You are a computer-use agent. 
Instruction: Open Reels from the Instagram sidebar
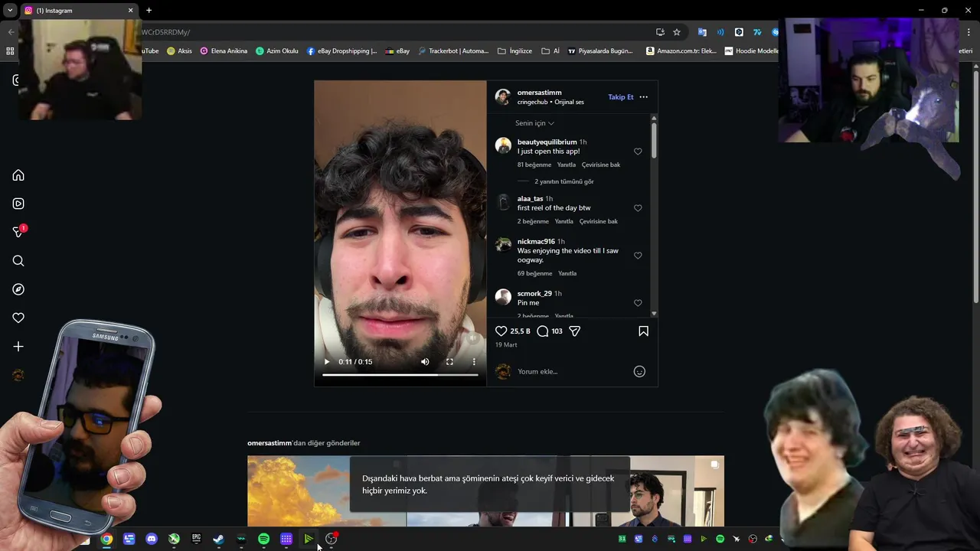tap(18, 204)
